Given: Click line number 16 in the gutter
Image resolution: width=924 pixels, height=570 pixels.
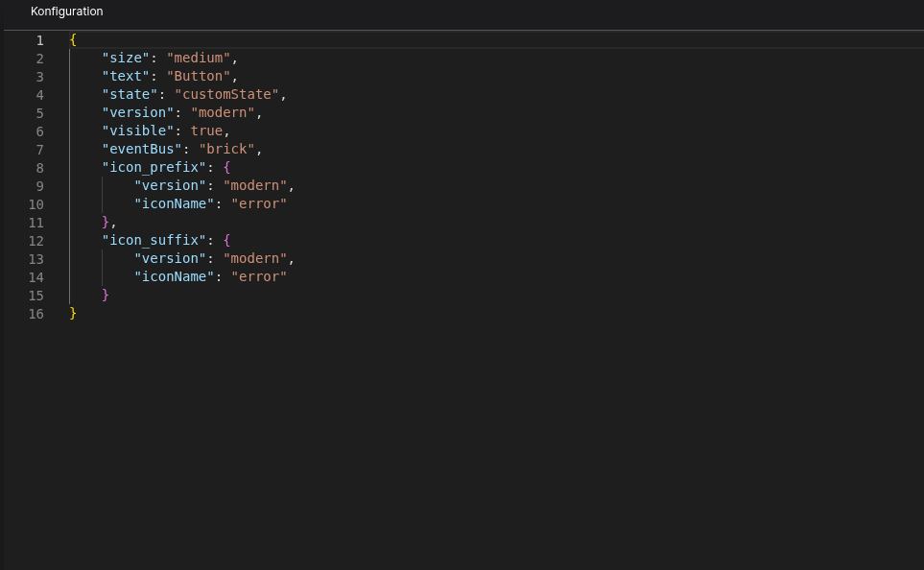Looking at the screenshot, I should 36,314.
